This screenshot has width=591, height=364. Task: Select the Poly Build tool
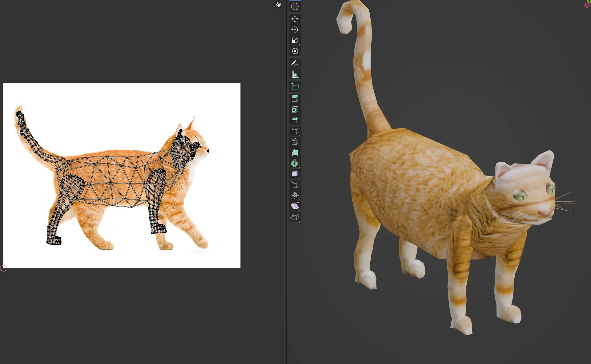295,152
